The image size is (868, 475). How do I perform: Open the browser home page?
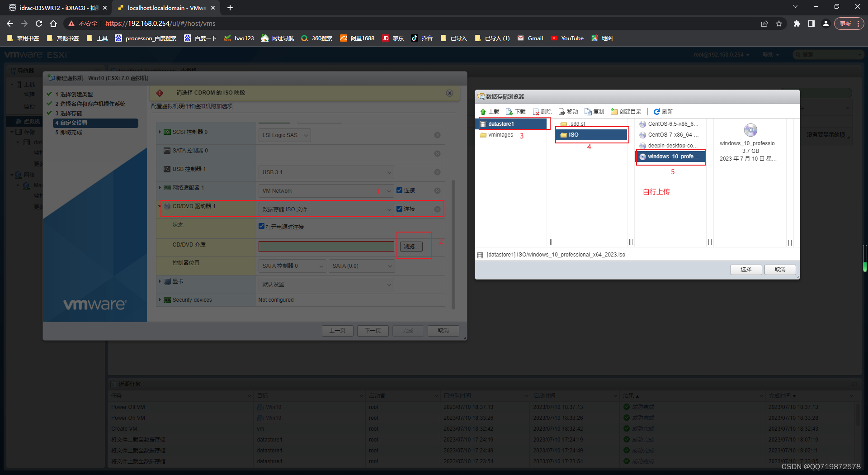(53, 24)
